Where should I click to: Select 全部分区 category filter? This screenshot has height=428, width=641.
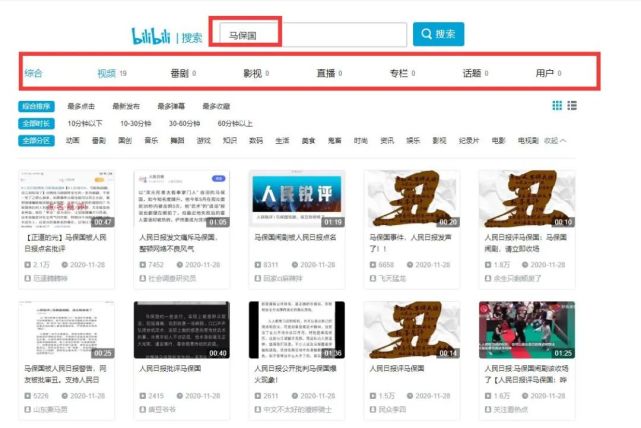tap(36, 141)
